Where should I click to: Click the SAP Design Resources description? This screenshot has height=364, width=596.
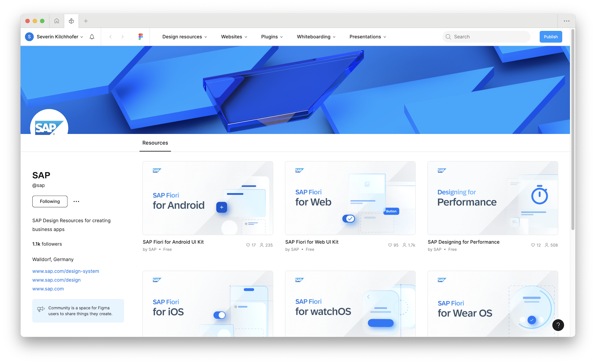[71, 225]
